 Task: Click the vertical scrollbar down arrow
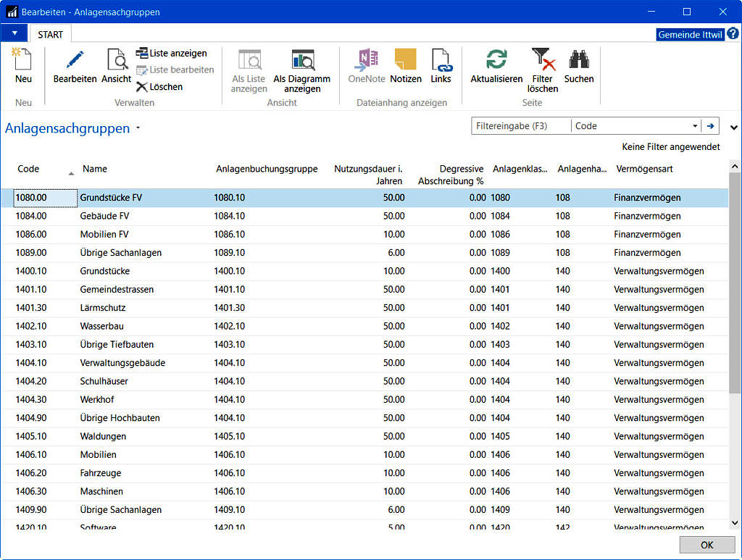735,522
